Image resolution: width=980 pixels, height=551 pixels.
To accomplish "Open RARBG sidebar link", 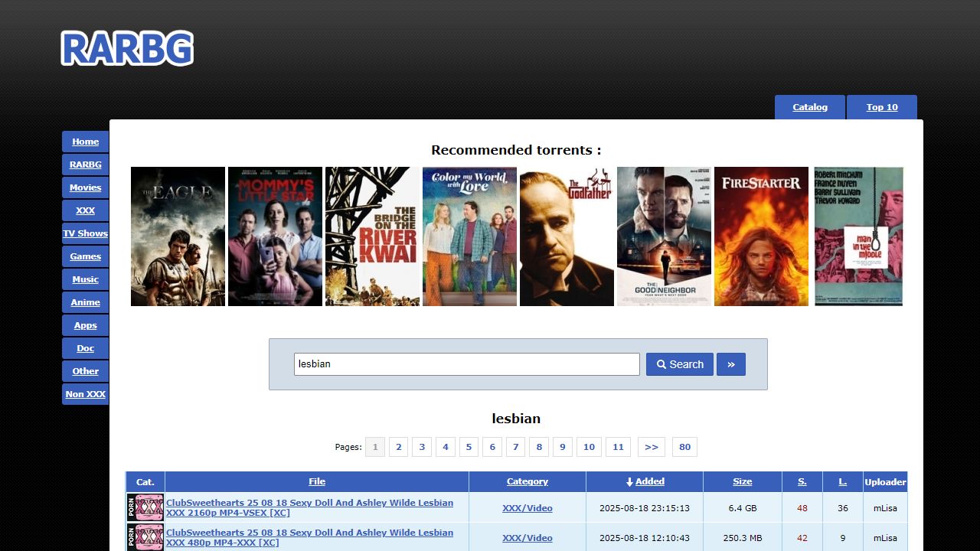I will click(86, 165).
